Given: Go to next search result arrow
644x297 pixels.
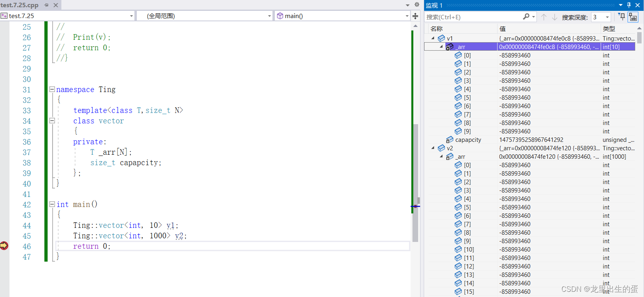Looking at the screenshot, I should pyautogui.click(x=555, y=17).
